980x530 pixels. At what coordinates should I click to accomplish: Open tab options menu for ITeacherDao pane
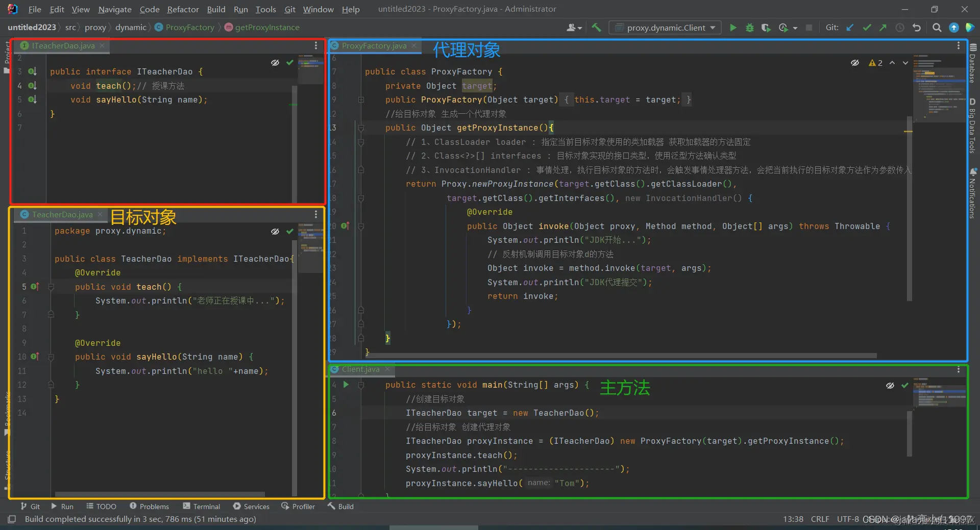[316, 46]
